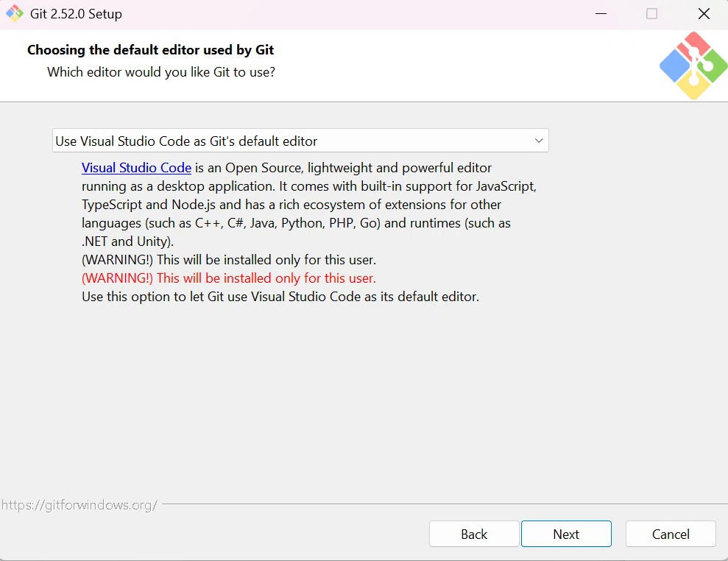Minimize the Git Setup window
The width and height of the screenshot is (728, 561).
click(x=601, y=14)
